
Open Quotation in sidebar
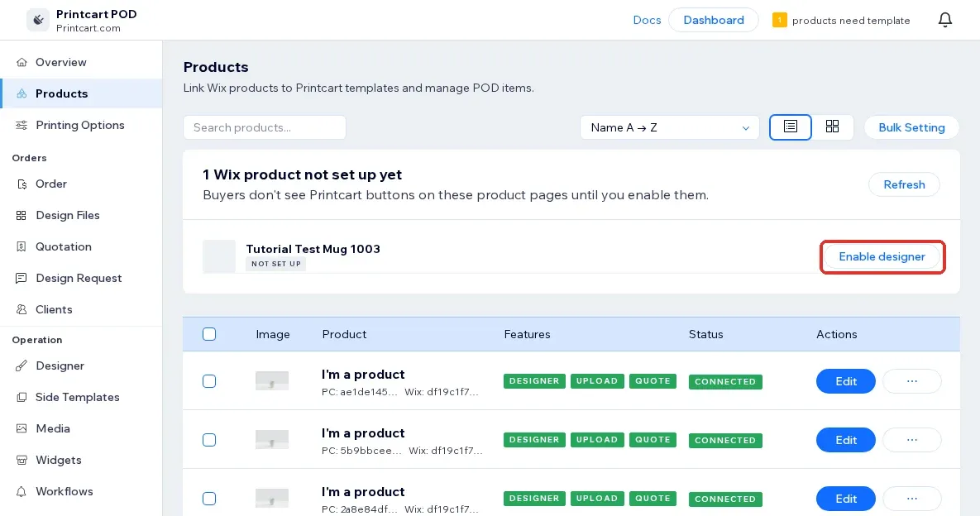[x=81, y=246]
